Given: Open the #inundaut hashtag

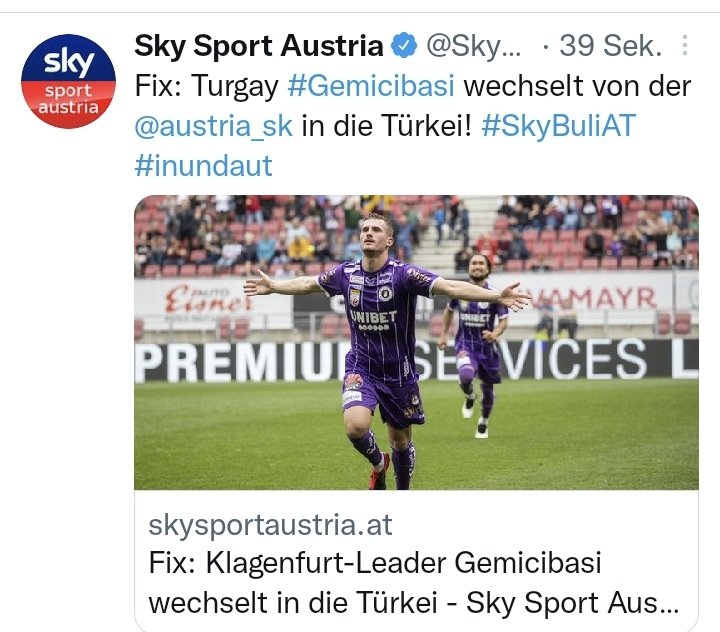Looking at the screenshot, I should pos(203,166).
